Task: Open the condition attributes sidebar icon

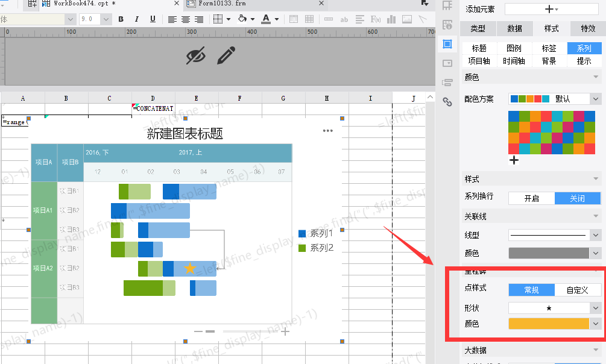Action: (447, 83)
